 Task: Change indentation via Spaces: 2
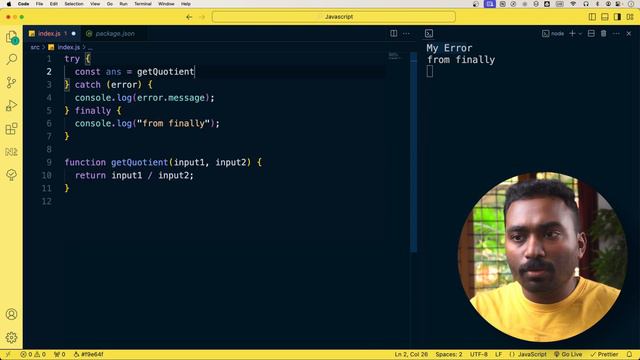(x=449, y=354)
